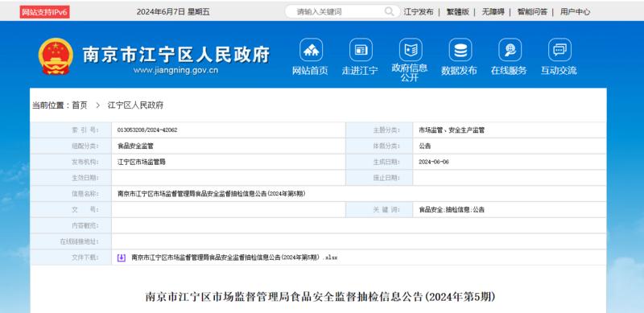Click index number 013053208/2024-42062
The height and width of the screenshot is (313, 644).
coord(147,130)
